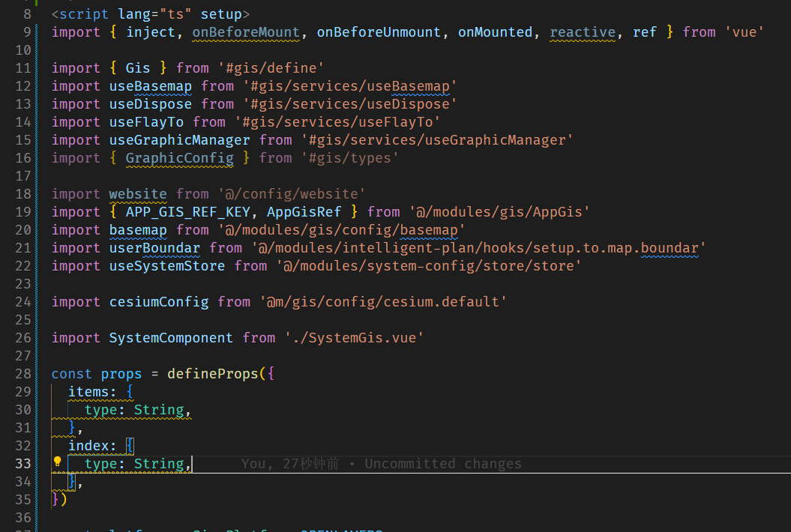
Task: Click the '#gis/define' import path
Action: [271, 68]
